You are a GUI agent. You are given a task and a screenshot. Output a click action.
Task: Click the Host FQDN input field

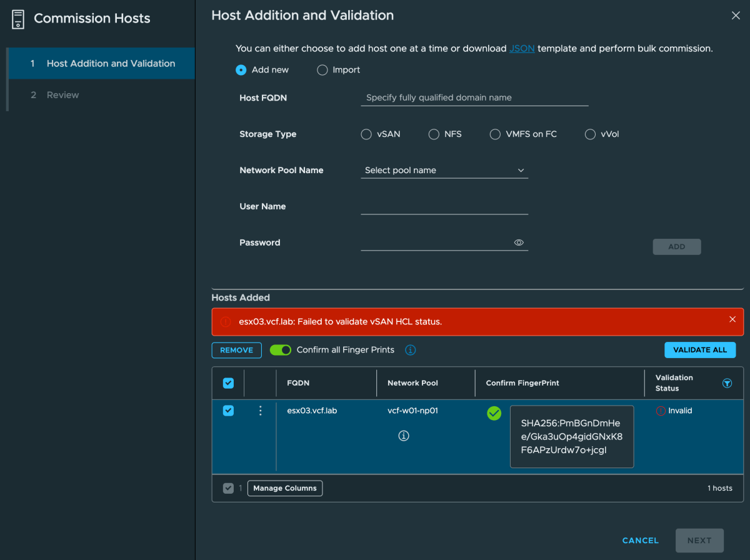(x=474, y=97)
